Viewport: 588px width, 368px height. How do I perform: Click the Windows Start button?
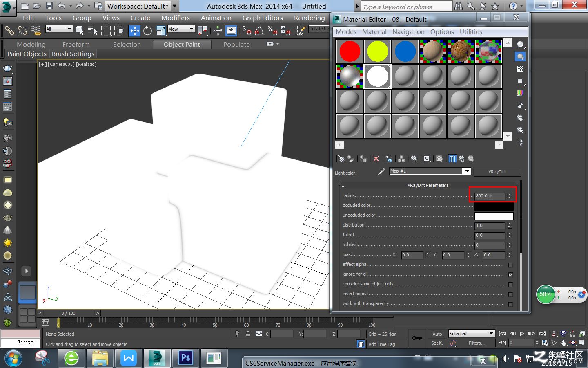pos(13,359)
